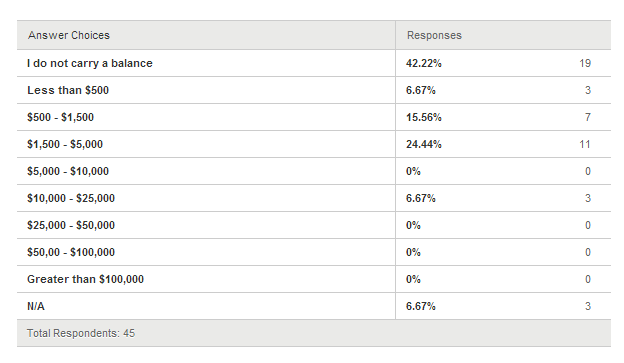The width and height of the screenshot is (624, 363).
Task: Click the Responses column header
Action: point(434,35)
